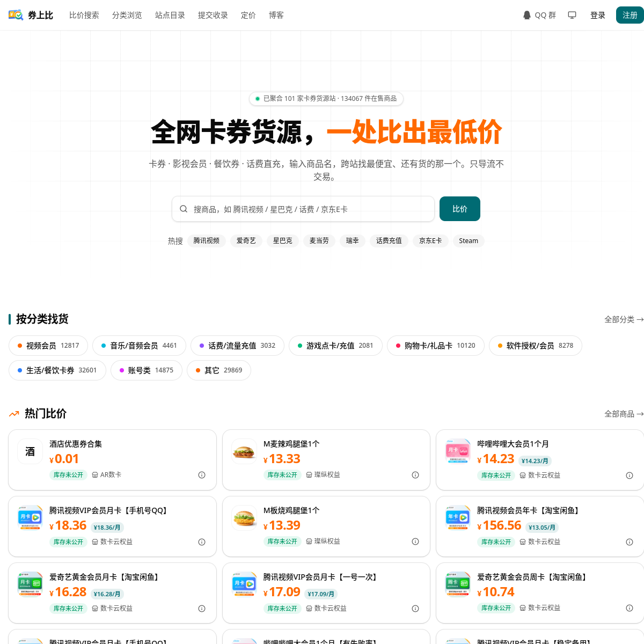Click the magnifier icon in search box
The width and height of the screenshot is (644, 644).
click(x=184, y=209)
